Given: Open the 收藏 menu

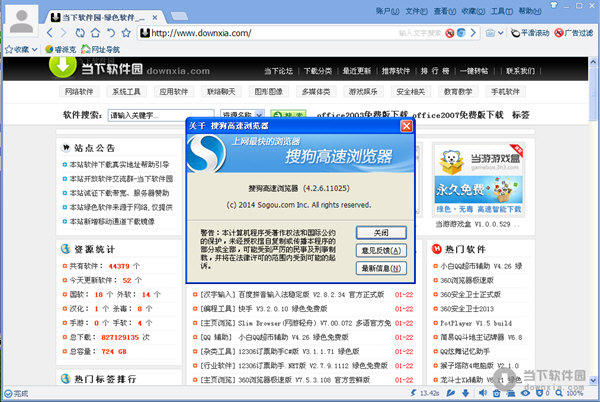Looking at the screenshot, I should 473,11.
